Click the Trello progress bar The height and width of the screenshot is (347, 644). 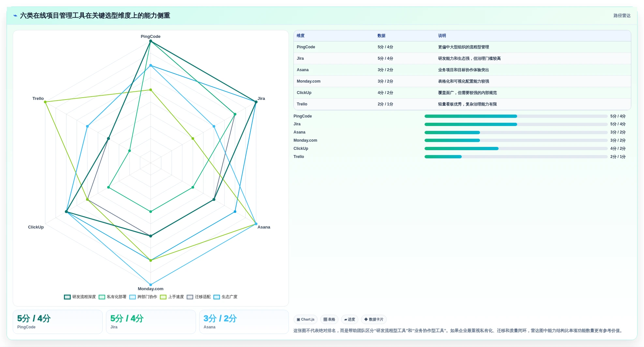point(516,157)
